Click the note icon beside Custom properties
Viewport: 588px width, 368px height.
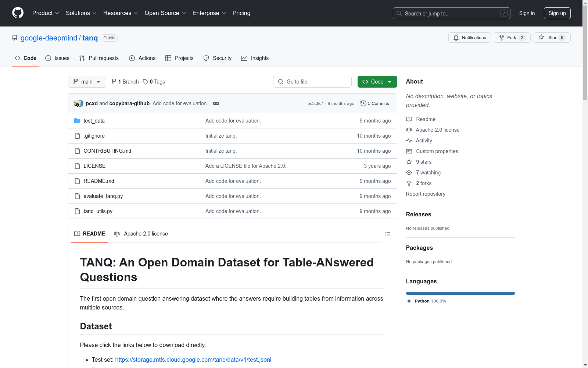point(409,151)
